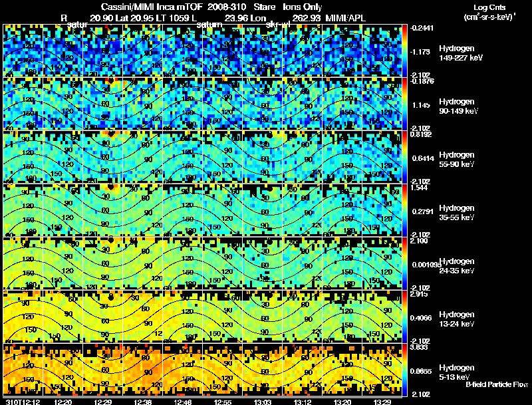Viewport: 532px width, 405px height.
Task: Click the colorbar value 0.6414
Action: coord(423,158)
